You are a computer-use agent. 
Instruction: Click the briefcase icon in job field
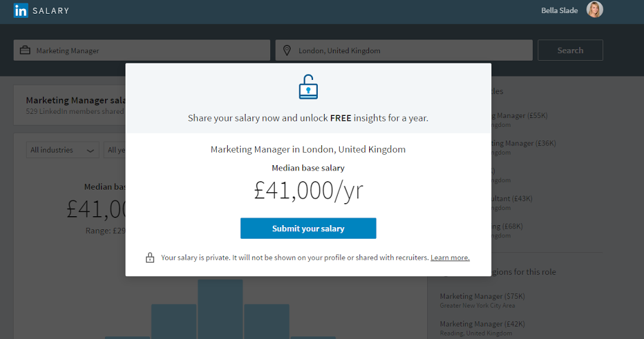(25, 50)
